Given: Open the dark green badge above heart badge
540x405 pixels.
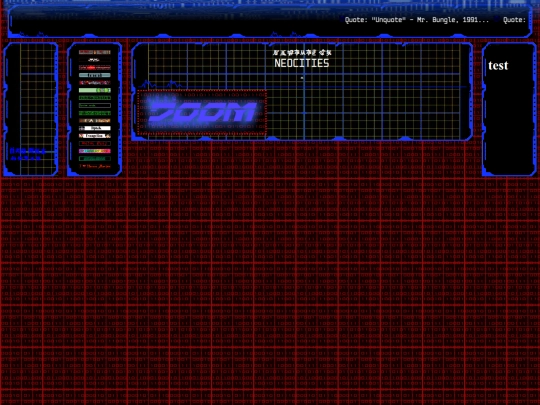Looking at the screenshot, I should pyautogui.click(x=95, y=158).
